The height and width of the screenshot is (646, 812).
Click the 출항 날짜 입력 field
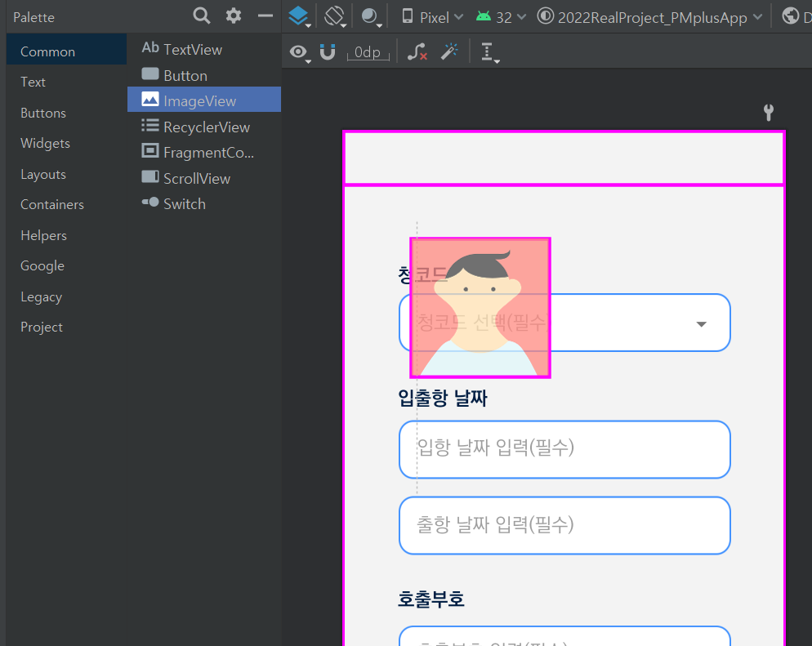(564, 525)
